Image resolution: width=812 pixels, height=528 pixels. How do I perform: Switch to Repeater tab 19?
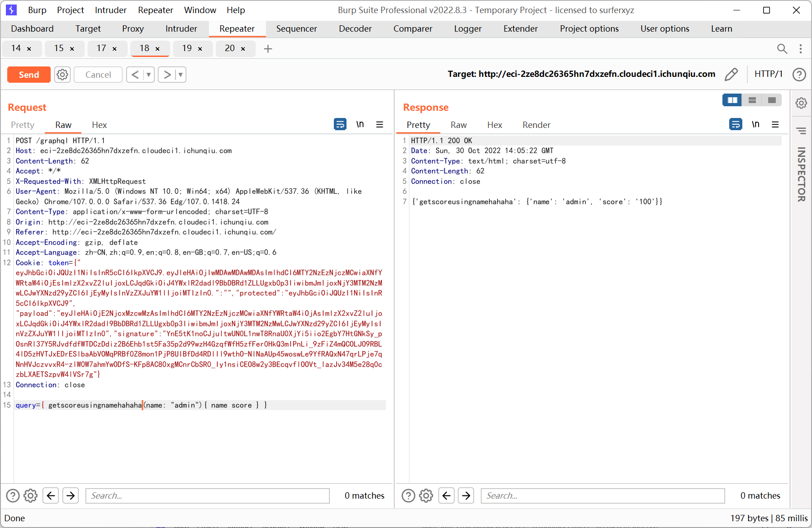(x=187, y=48)
